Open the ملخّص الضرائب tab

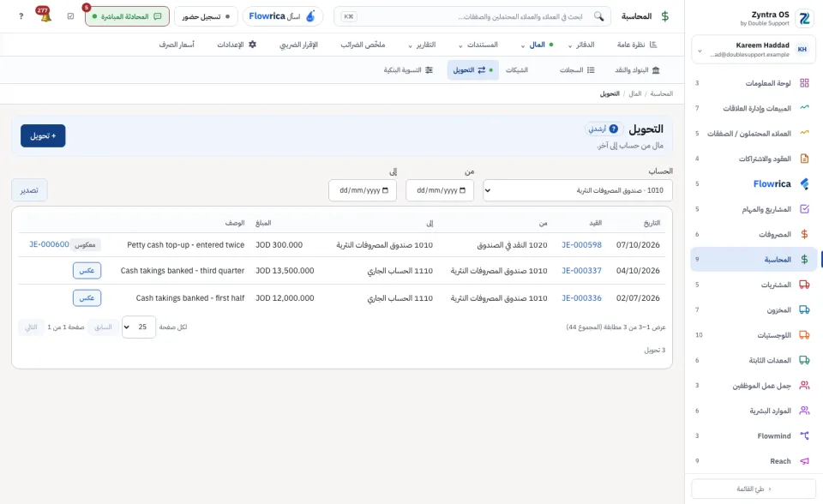pos(363,45)
